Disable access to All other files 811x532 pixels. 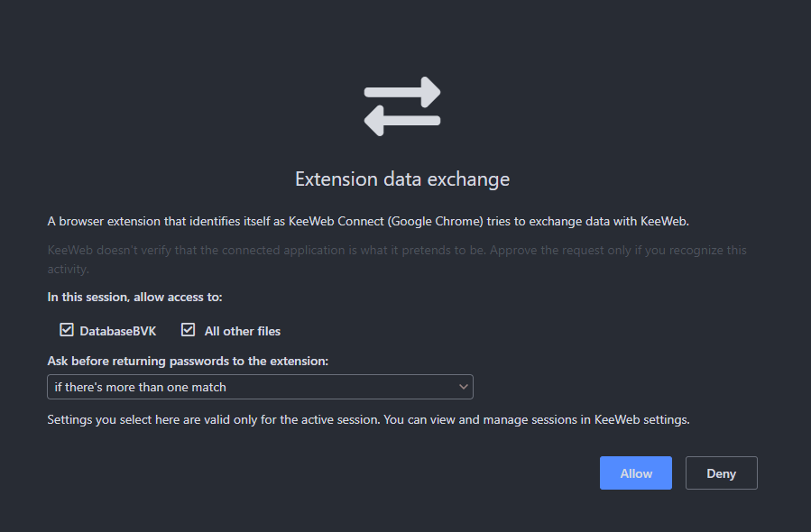[x=188, y=330]
